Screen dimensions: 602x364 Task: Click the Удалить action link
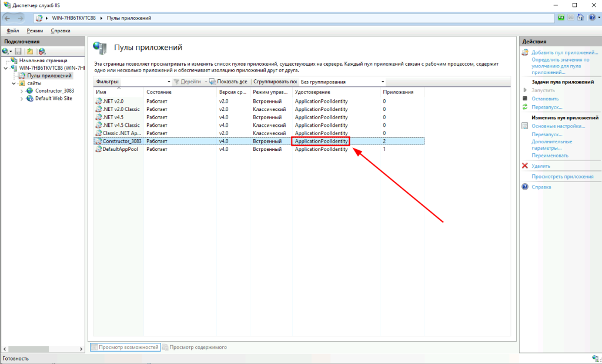pos(541,166)
